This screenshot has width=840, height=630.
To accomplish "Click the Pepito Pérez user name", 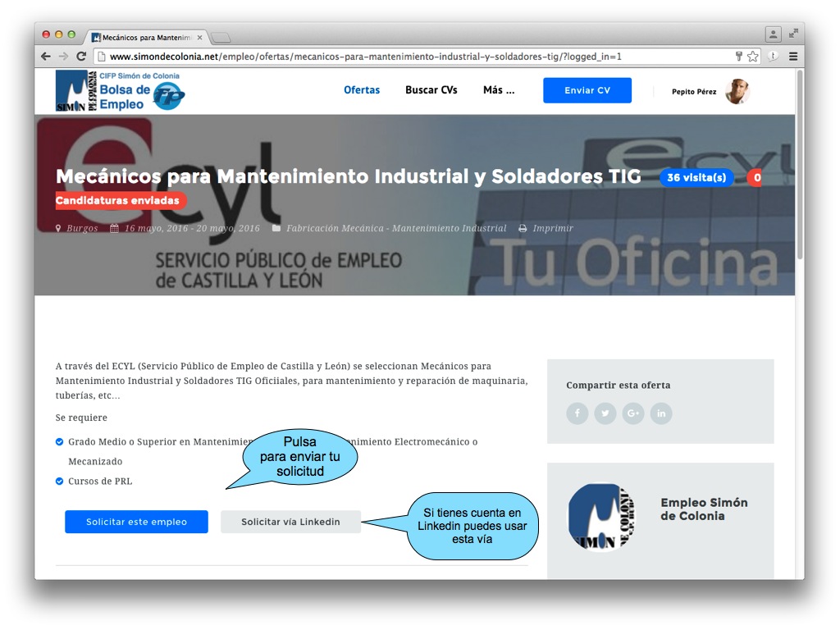I will click(x=694, y=92).
